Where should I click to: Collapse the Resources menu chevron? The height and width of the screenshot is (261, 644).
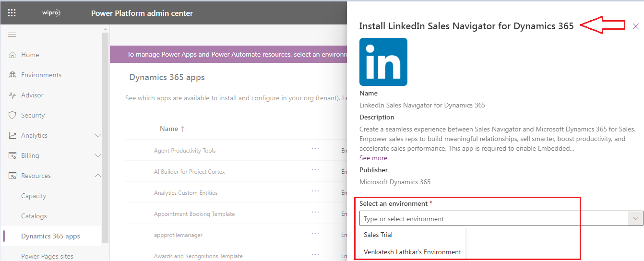(x=98, y=176)
